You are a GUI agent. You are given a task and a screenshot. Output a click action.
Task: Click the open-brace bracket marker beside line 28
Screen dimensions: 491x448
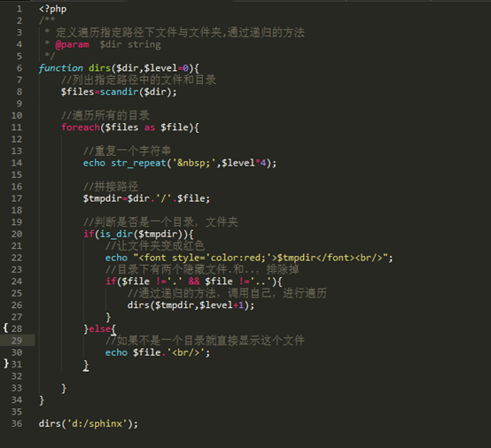tap(5, 328)
